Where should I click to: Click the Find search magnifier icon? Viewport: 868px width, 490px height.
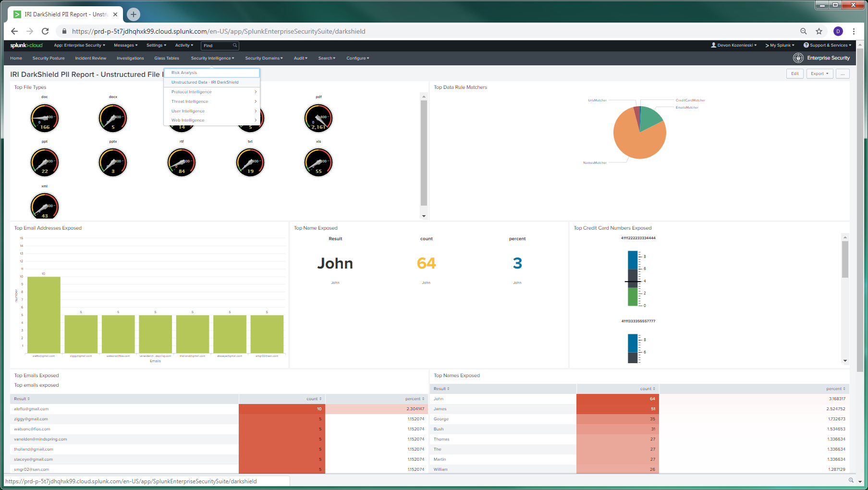[x=235, y=46]
